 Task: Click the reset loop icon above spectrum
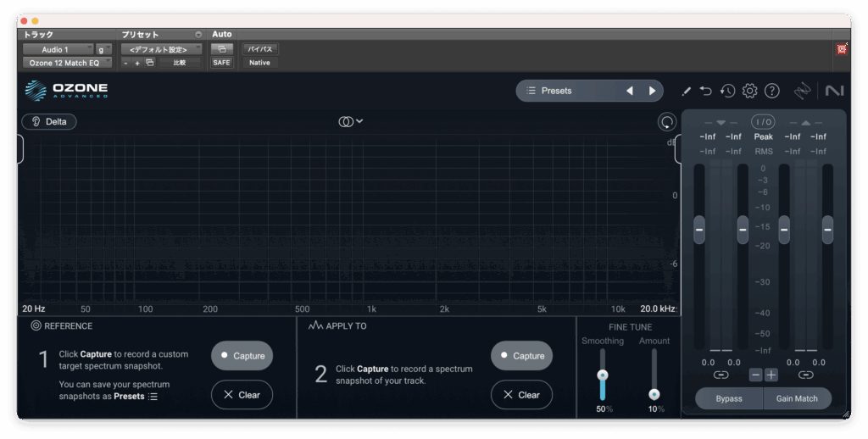click(667, 122)
